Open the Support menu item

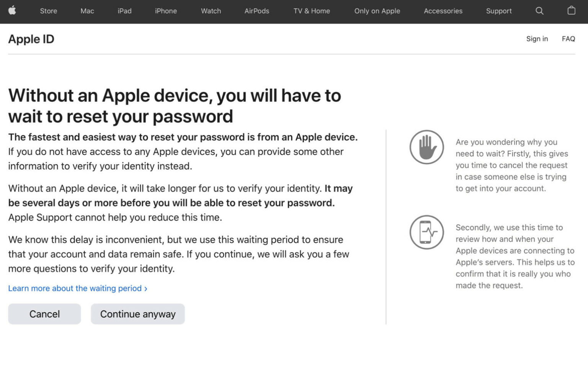point(499,11)
